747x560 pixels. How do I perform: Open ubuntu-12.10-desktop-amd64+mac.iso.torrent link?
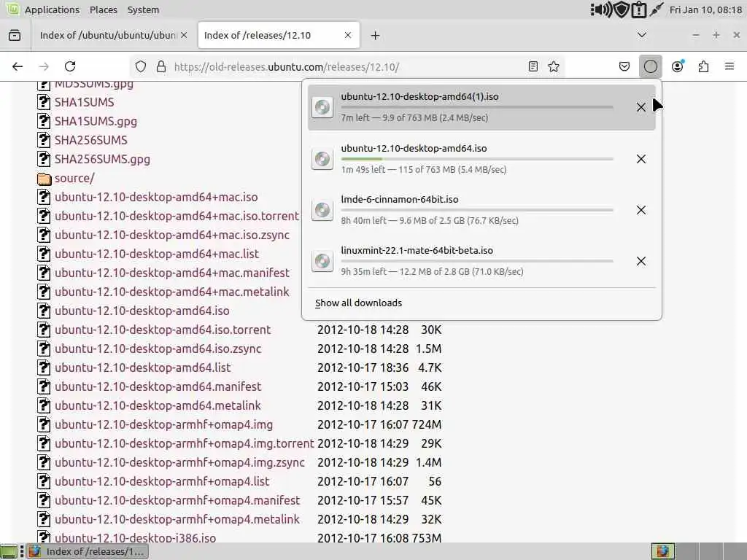coord(177,216)
